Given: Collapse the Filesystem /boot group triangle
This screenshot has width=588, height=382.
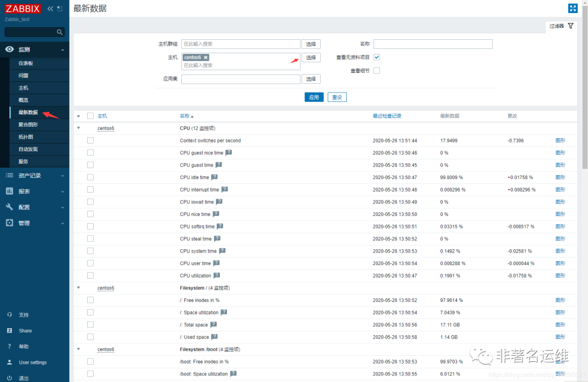Looking at the screenshot, I should coord(78,349).
